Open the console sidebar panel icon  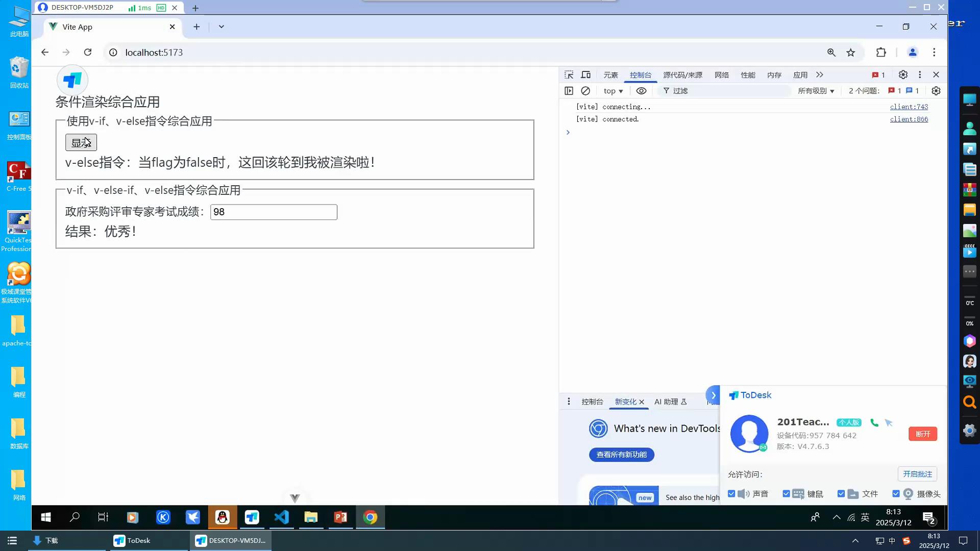[569, 91]
